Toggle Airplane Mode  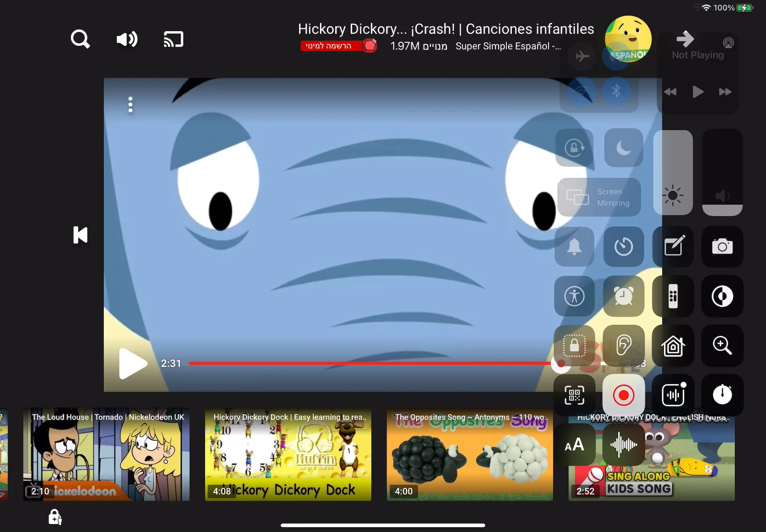pyautogui.click(x=582, y=56)
